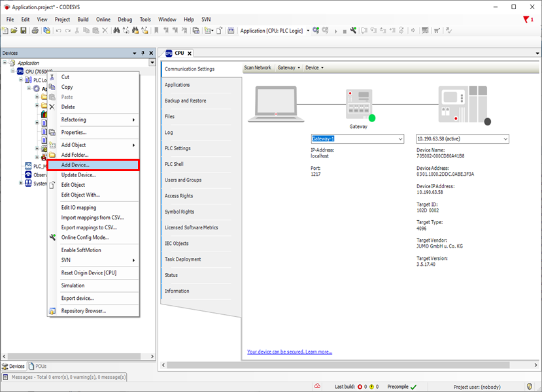542x392 pixels.
Task: Open the Online menu
Action: (x=103, y=20)
